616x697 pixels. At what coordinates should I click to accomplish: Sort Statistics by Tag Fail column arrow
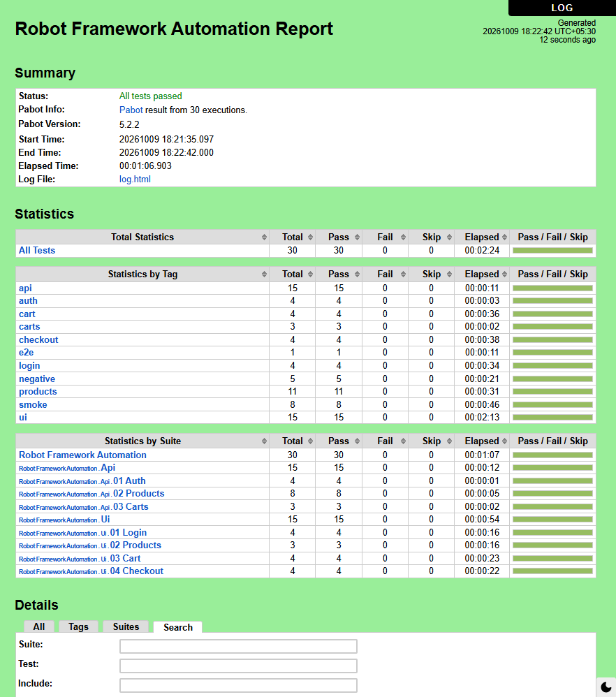[x=403, y=274]
